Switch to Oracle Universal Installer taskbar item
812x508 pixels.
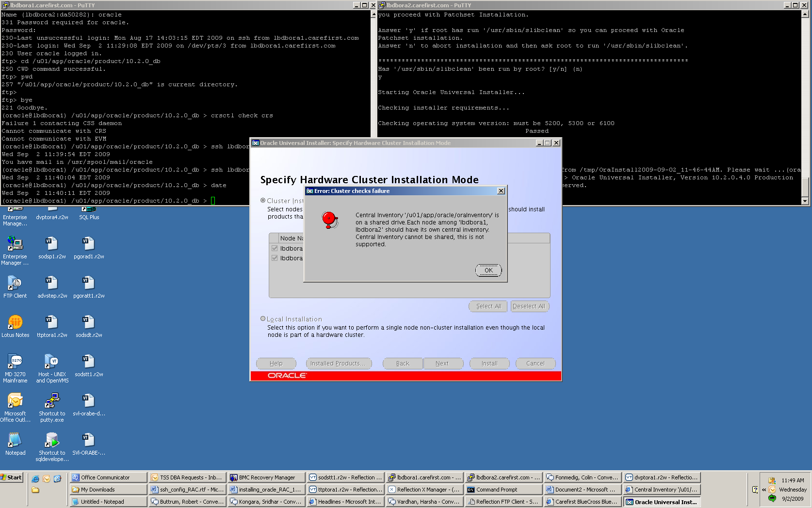(662, 502)
